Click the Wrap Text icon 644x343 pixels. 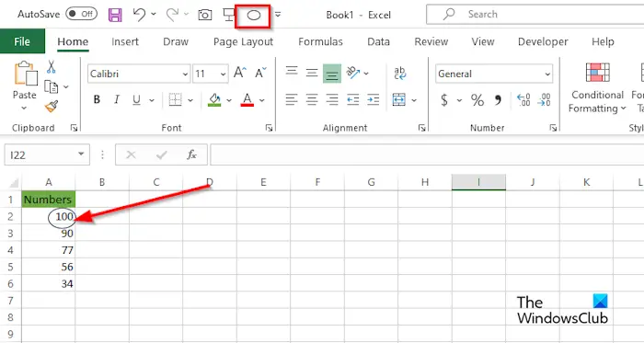pos(399,74)
